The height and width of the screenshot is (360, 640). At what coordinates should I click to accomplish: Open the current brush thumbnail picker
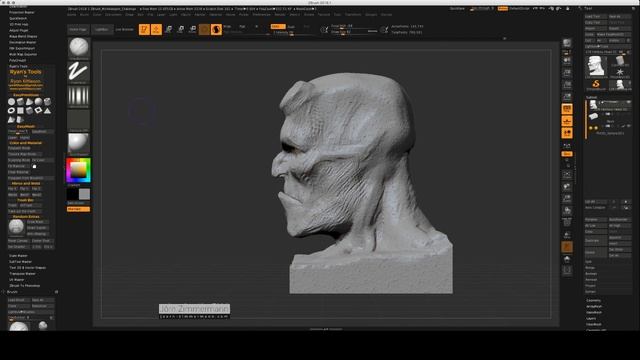point(78,48)
